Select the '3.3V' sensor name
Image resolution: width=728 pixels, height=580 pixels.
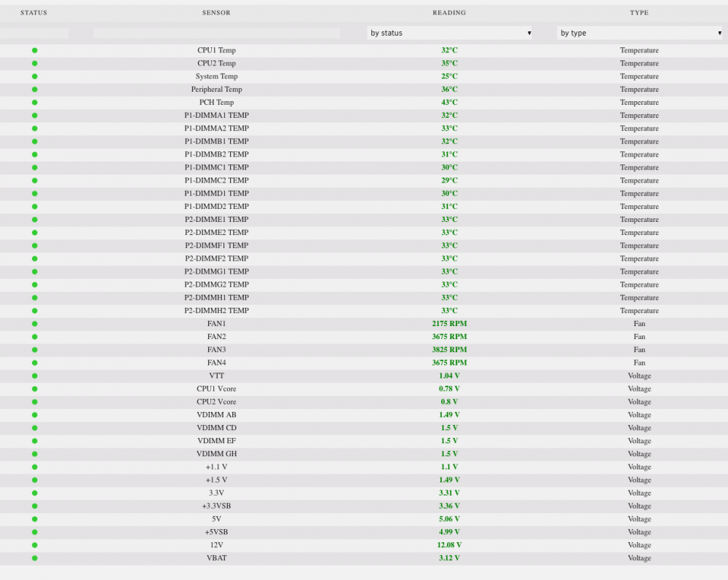point(216,493)
